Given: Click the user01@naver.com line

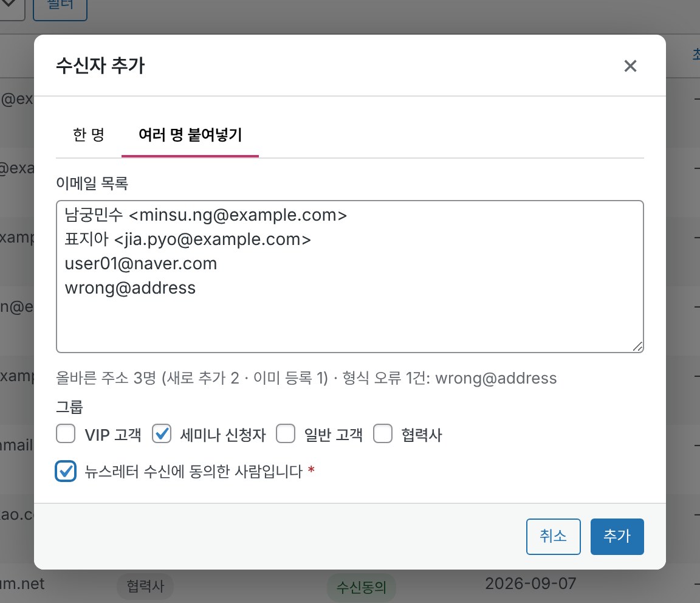Looking at the screenshot, I should point(140,264).
